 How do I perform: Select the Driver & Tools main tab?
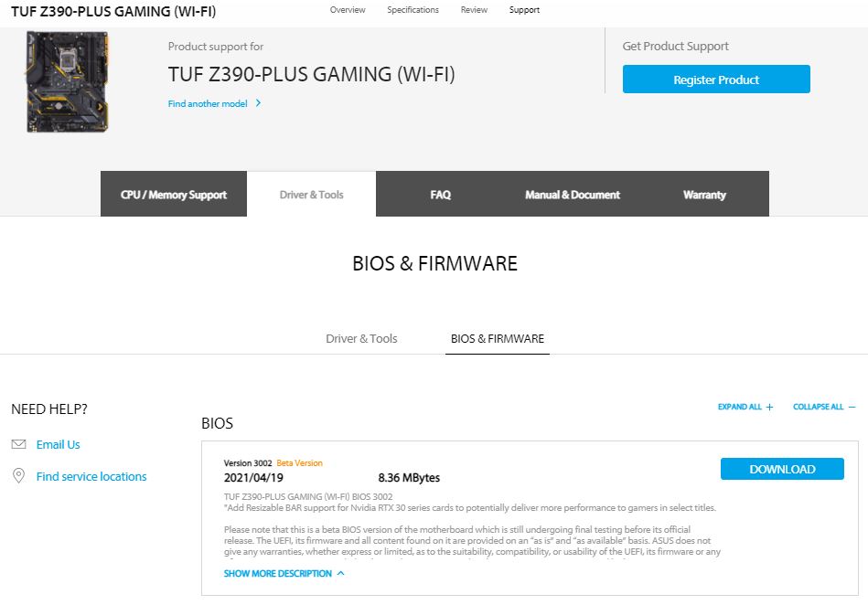[x=311, y=194]
